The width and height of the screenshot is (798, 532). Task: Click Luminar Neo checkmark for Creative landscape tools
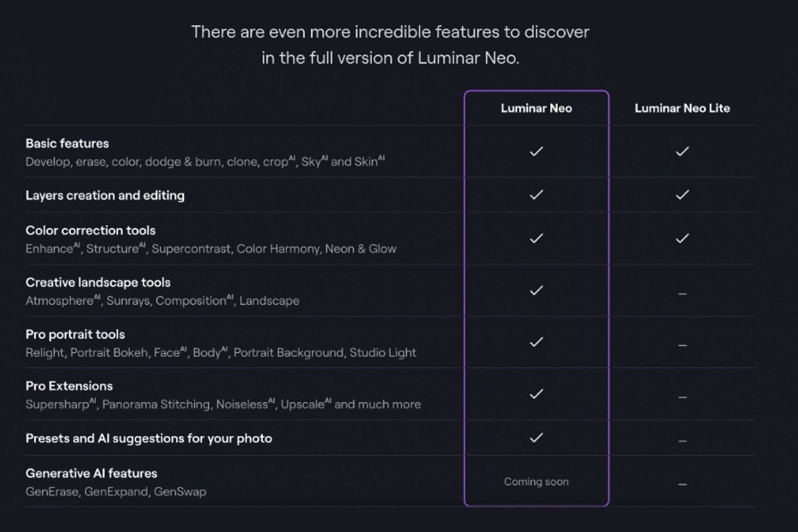(x=536, y=290)
